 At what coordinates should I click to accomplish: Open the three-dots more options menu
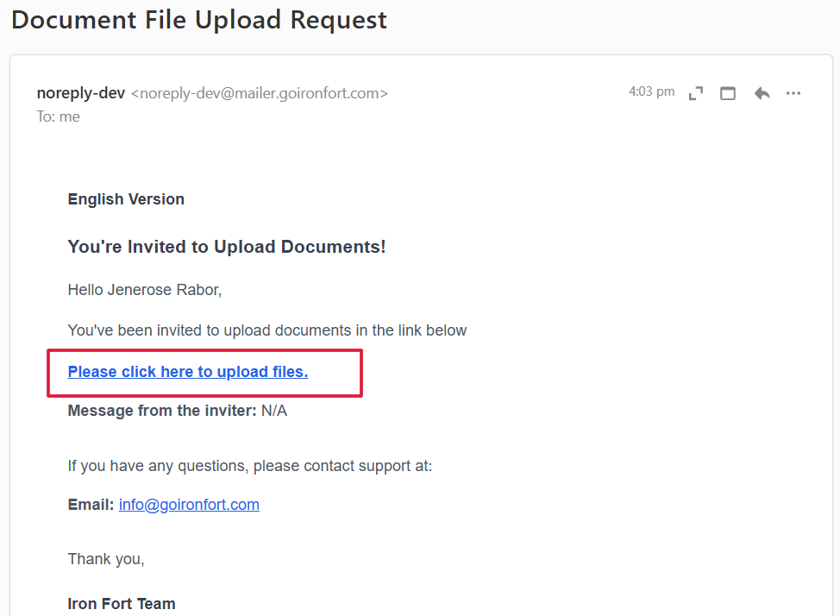[x=793, y=93]
